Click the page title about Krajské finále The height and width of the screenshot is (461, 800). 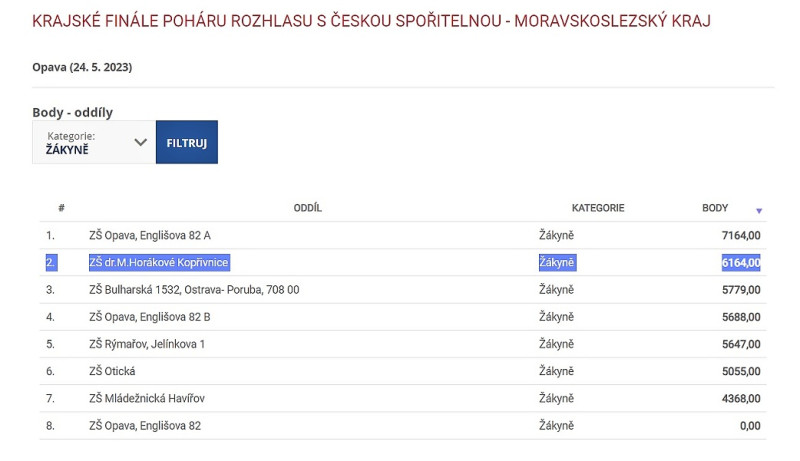coord(371,21)
